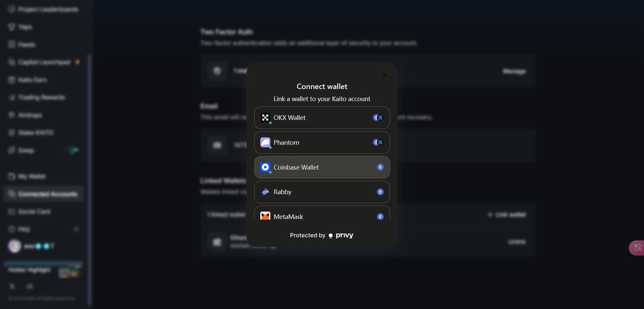This screenshot has height=309, width=644.
Task: Select MetaMask wallet
Action: (322, 213)
